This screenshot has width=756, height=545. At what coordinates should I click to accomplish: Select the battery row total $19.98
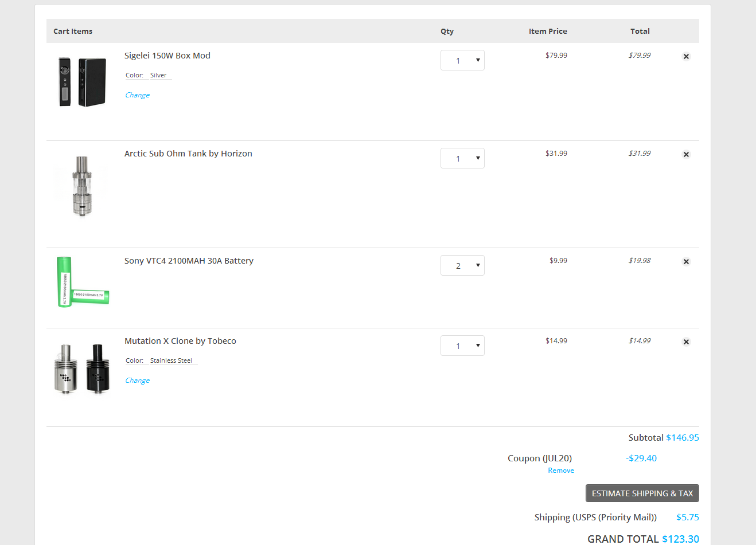pos(640,261)
